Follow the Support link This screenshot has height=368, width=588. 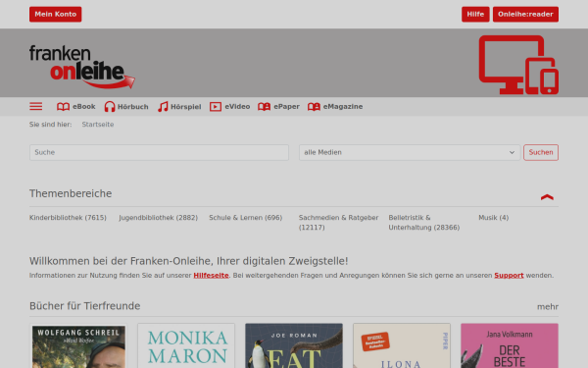click(x=509, y=275)
